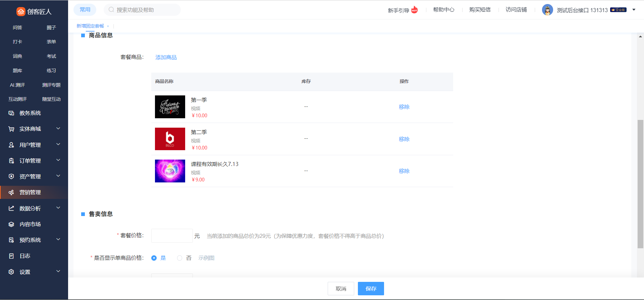Viewport: 644px width, 300px height.
Task: Click the 套餐价格 input field
Action: pos(172,236)
